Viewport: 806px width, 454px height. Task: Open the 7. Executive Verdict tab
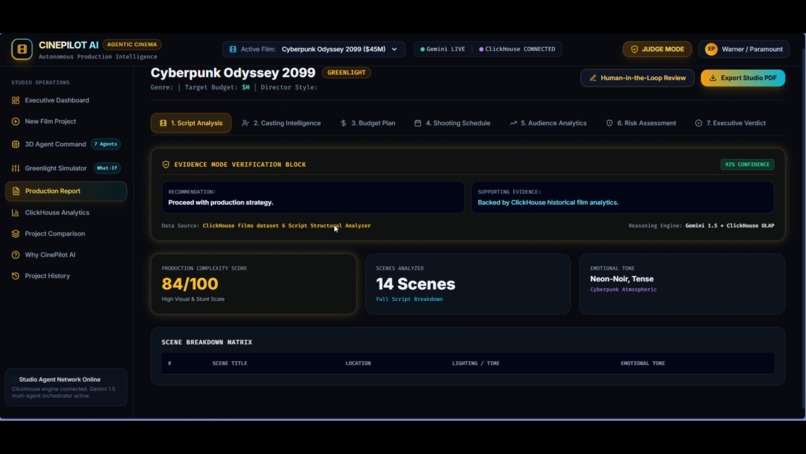(x=730, y=123)
